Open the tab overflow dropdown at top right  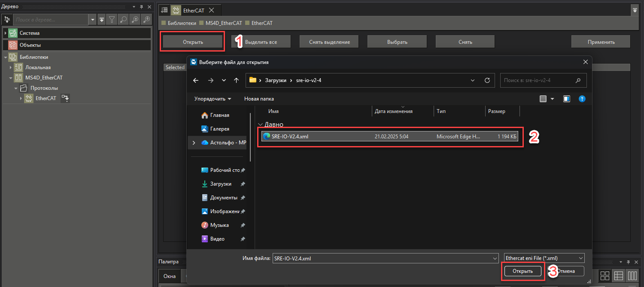635,9
